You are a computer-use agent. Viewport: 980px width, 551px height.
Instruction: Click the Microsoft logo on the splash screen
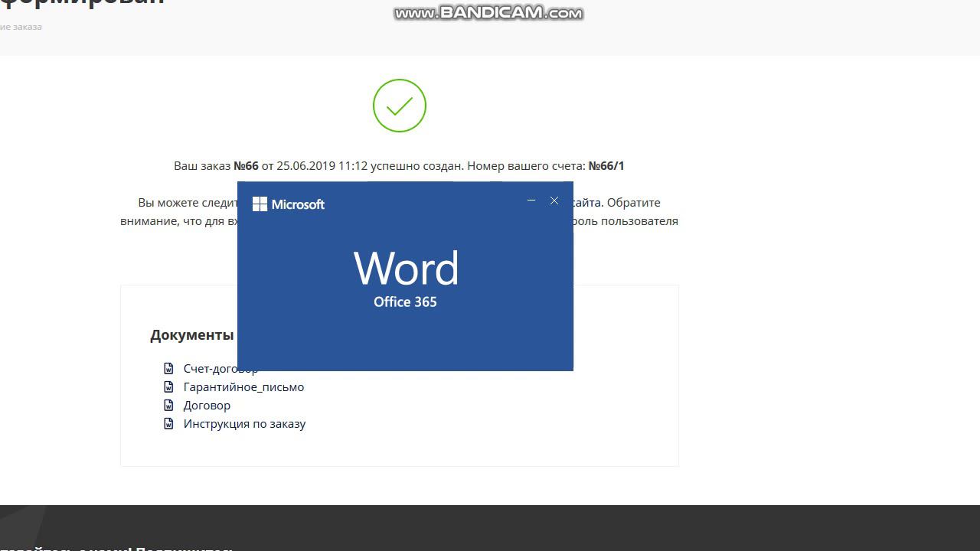(289, 204)
